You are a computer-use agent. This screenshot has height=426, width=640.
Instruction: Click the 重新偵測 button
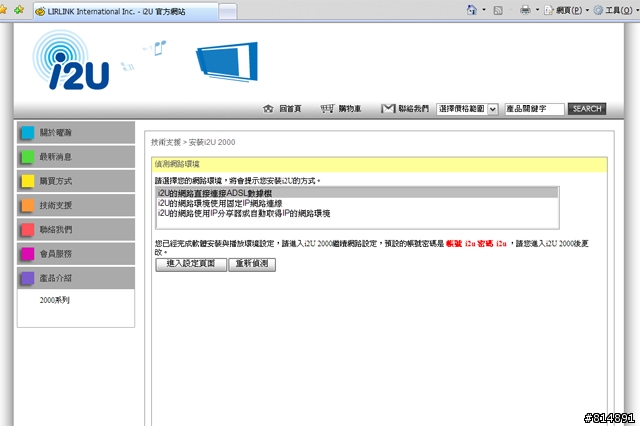252,264
